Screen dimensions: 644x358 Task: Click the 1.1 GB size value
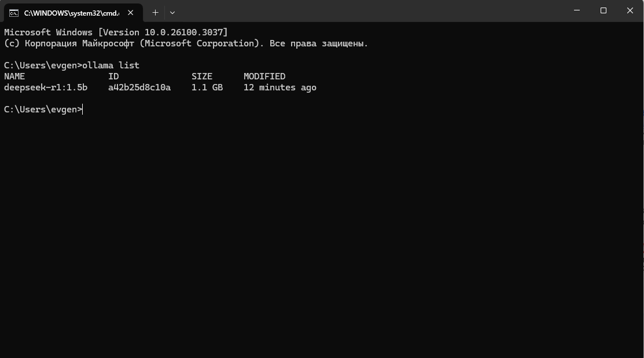[207, 87]
